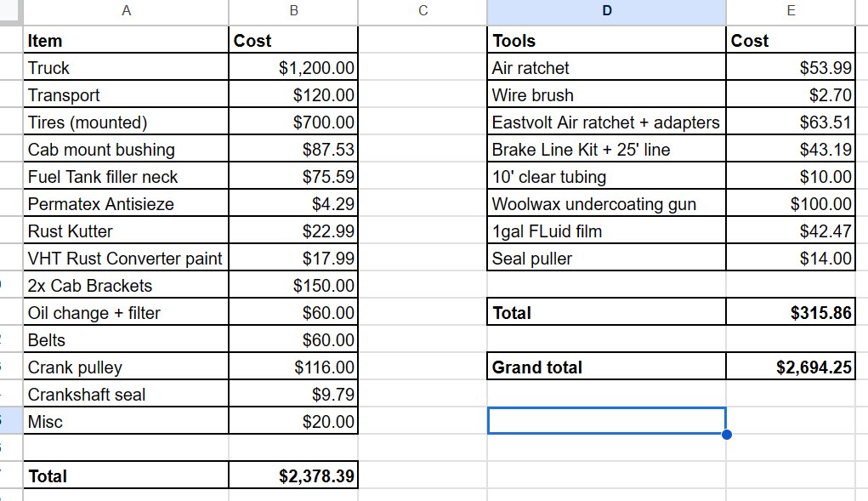Select the Seal puller cost $14.00

tap(791, 258)
